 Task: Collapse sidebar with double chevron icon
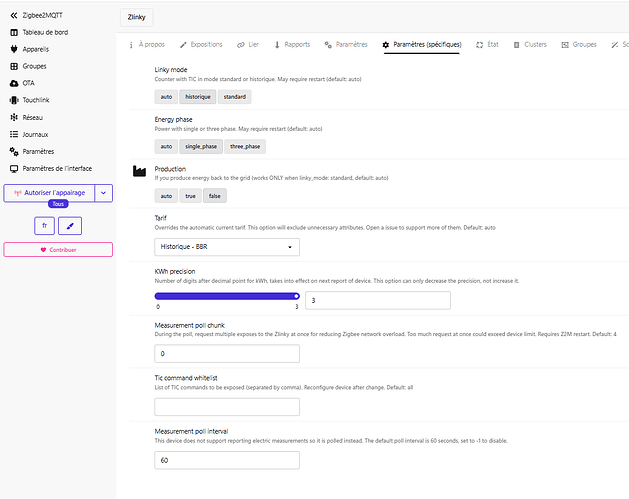pyautogui.click(x=14, y=15)
